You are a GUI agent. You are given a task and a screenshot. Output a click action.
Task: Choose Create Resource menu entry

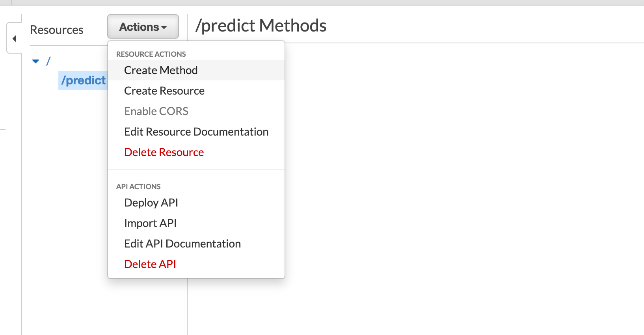point(164,91)
